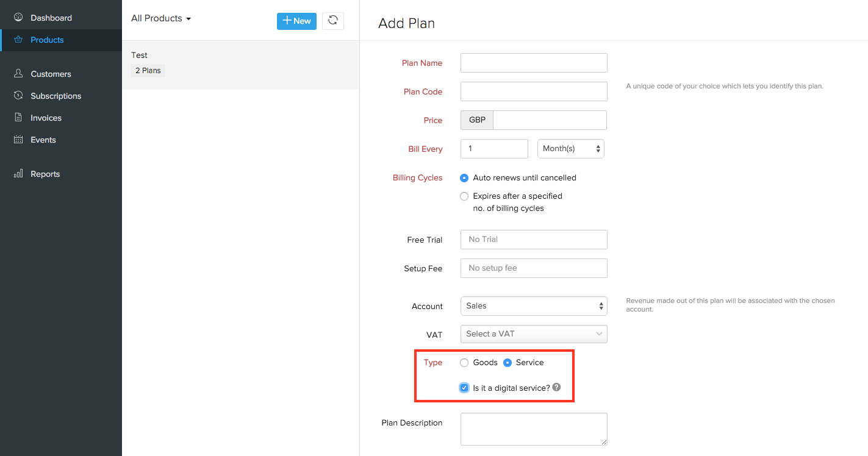
Task: Open the digital service help tooltip icon
Action: click(556, 387)
